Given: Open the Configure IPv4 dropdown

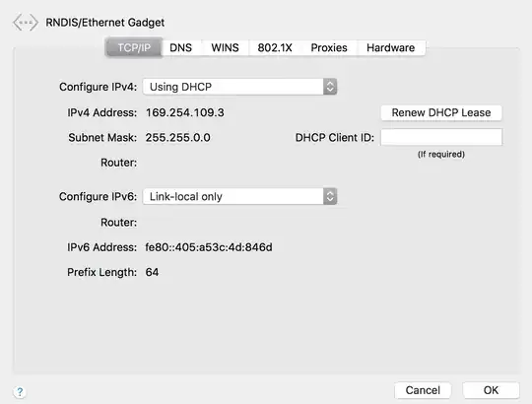Looking at the screenshot, I should (239, 87).
